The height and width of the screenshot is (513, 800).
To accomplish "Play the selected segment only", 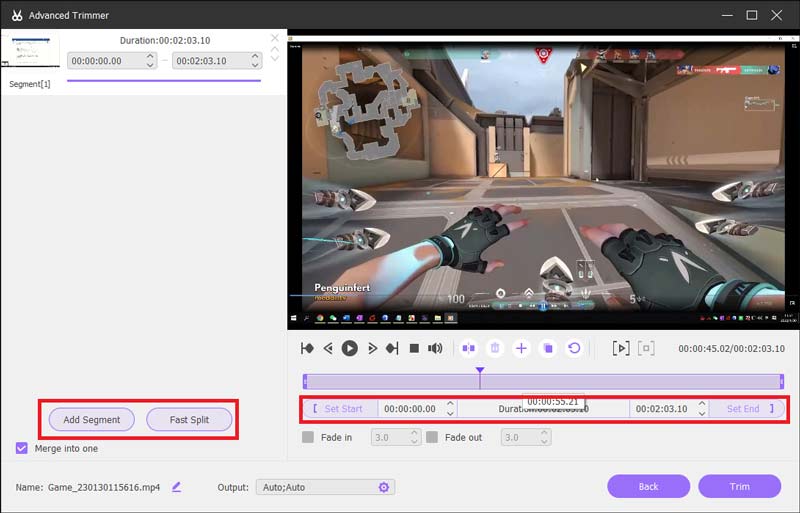I will [621, 349].
